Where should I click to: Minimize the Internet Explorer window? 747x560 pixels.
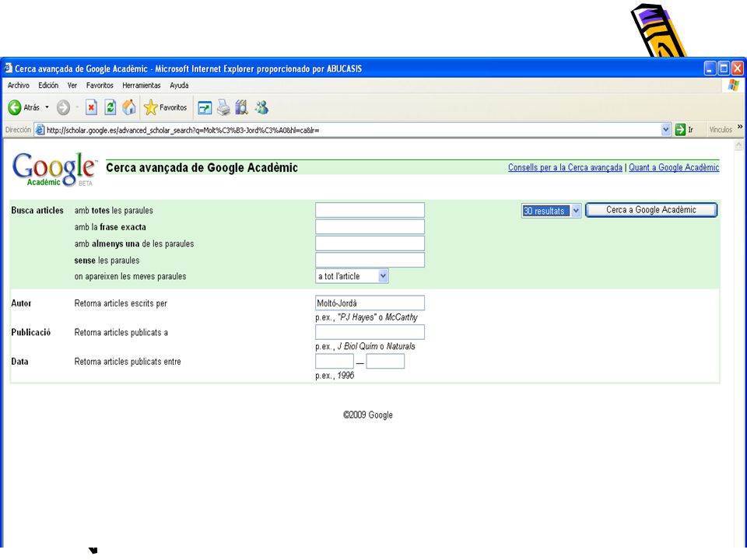710,68
